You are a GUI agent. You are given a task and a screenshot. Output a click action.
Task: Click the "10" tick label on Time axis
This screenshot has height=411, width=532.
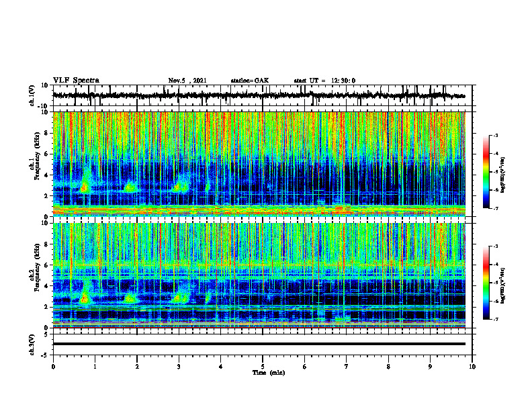coord(472,367)
